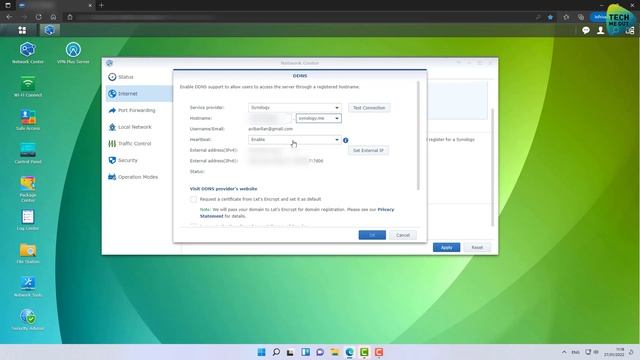
Task: Click the Network Center taskbar app icon
Action: pos(49,30)
